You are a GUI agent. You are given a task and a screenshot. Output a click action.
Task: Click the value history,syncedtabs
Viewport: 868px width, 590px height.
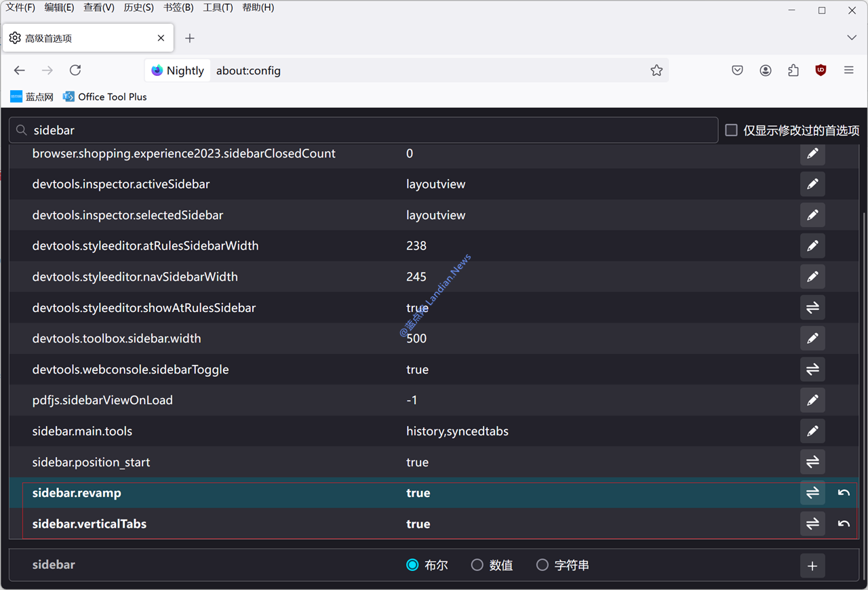[x=457, y=431]
